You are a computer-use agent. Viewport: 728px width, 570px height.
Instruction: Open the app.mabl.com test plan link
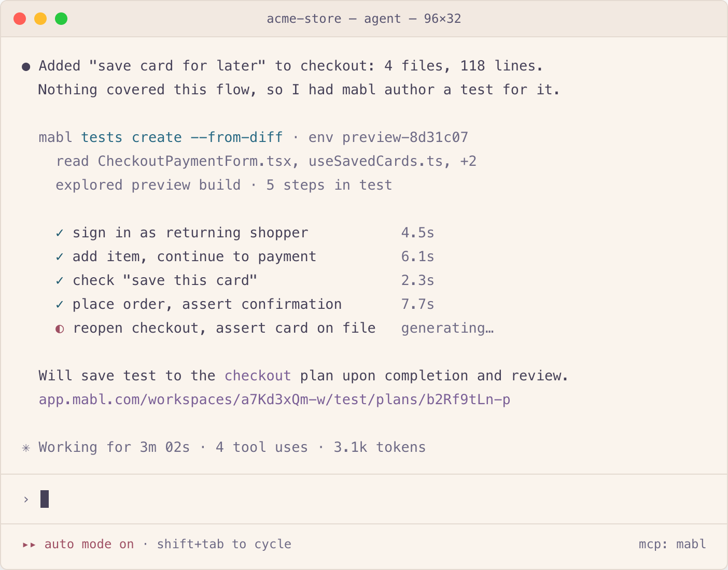pyautogui.click(x=274, y=400)
